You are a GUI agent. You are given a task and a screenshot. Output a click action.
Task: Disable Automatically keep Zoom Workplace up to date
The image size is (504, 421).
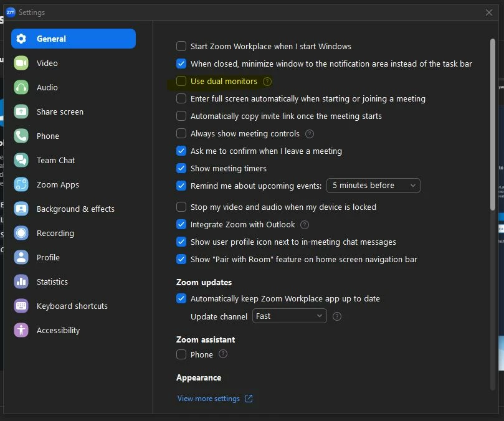[x=181, y=298]
